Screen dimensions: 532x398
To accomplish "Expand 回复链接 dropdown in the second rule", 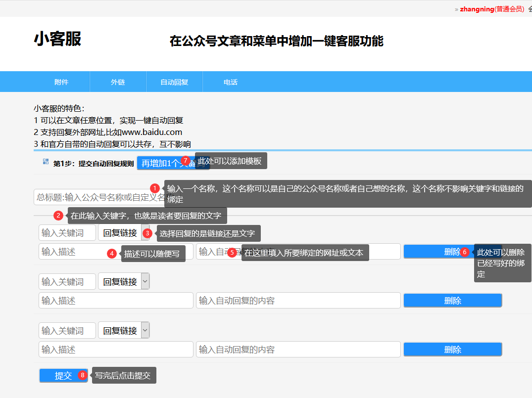I will (x=124, y=281).
